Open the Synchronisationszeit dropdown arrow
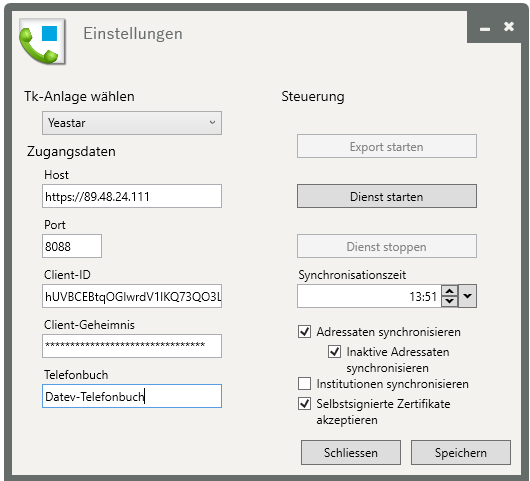This screenshot has width=530, height=481. pos(467,296)
